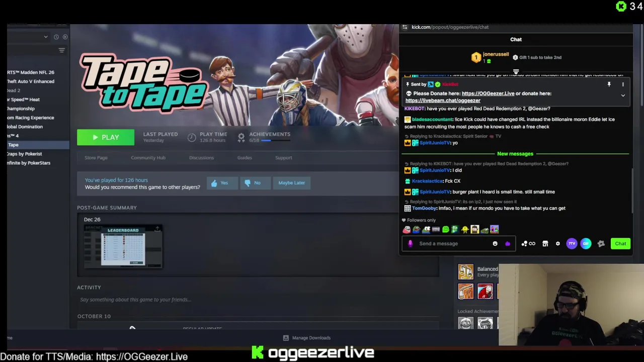The height and width of the screenshot is (362, 644).
Task: Open the GIF picker button
Action: click(586, 243)
